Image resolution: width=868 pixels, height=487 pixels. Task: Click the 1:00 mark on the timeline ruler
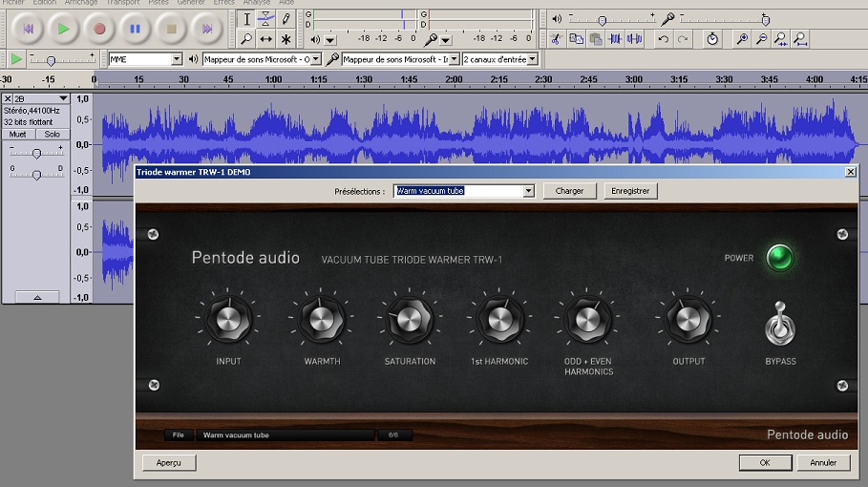(x=273, y=79)
